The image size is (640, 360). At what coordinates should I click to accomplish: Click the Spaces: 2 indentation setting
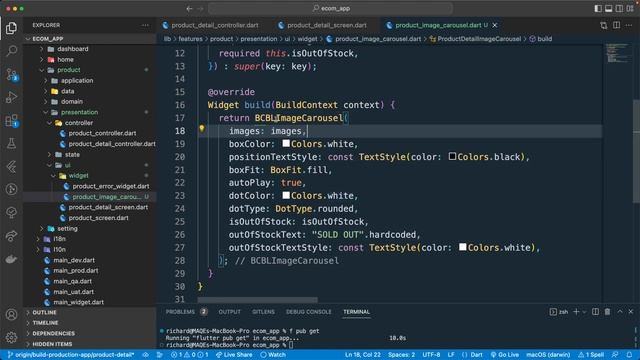[402, 355]
